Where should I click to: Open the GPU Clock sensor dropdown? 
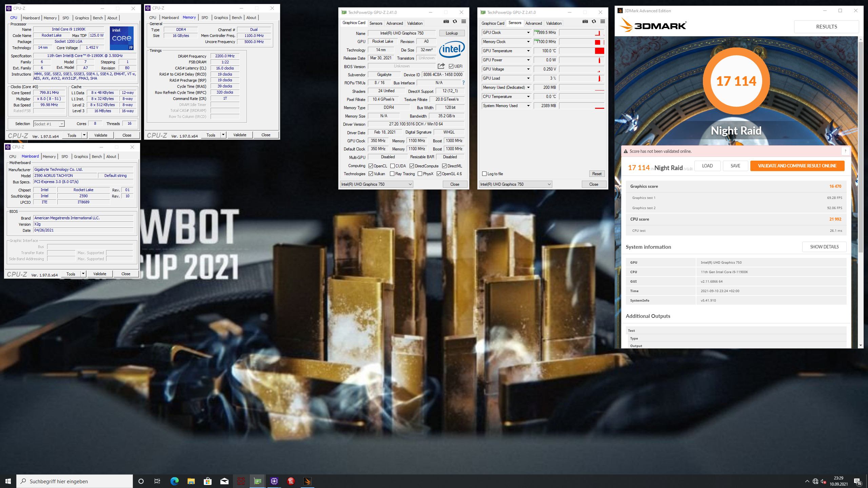coord(528,33)
